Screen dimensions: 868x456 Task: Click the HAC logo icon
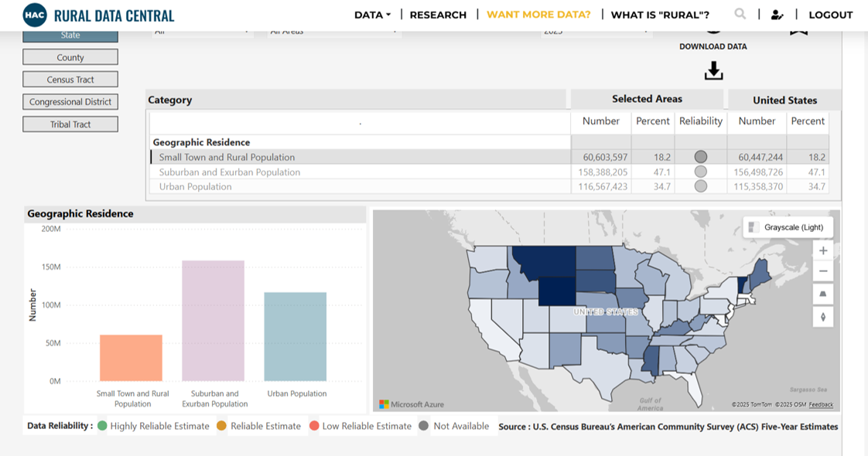point(35,15)
